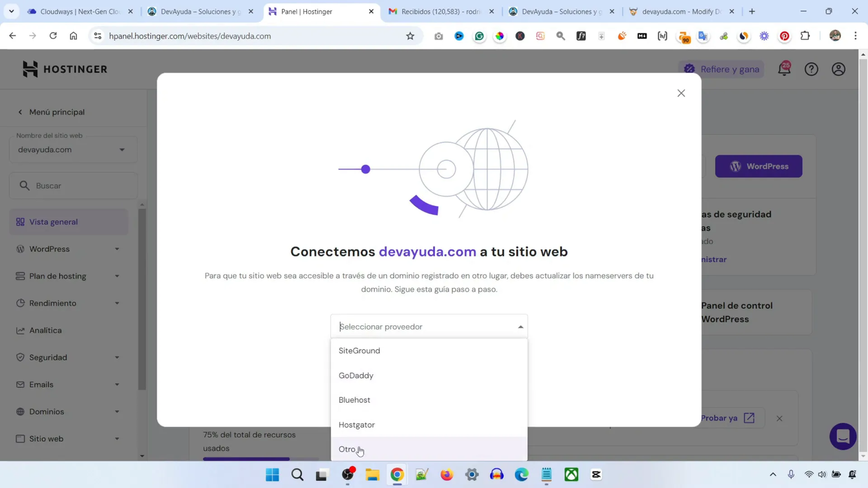Open the Vista general panel icon
The width and height of the screenshot is (868, 488).
[x=20, y=221]
